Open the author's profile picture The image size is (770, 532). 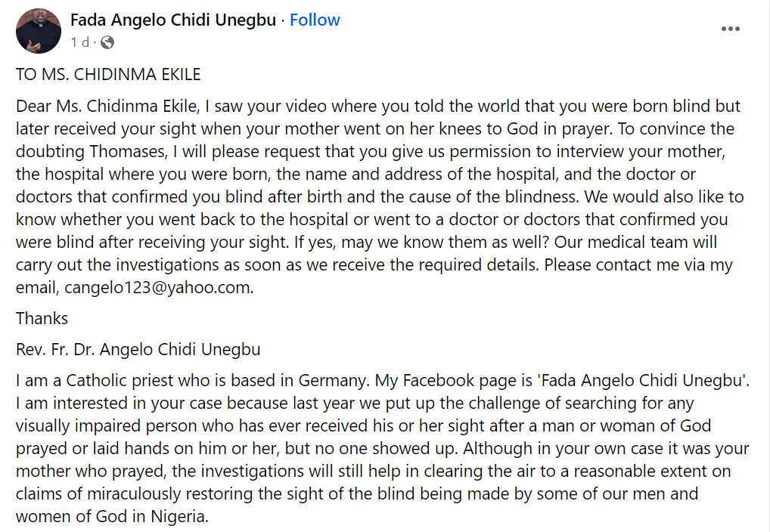(38, 31)
